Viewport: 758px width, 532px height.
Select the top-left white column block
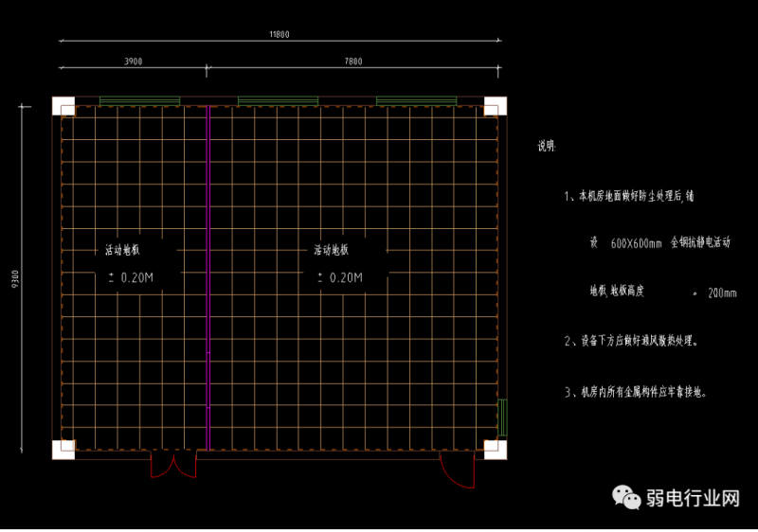click(63, 105)
